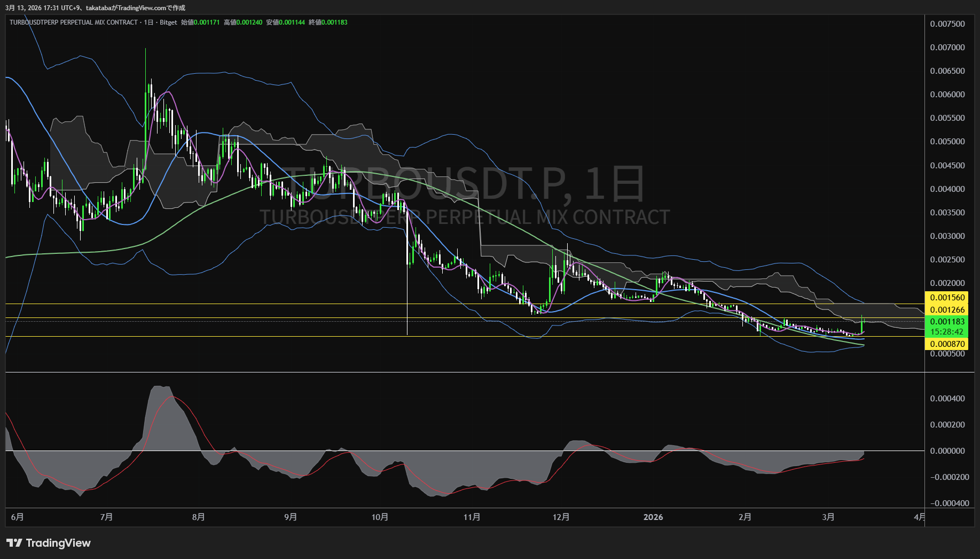Click the yellow 0.001560 price label
This screenshot has width=980, height=559.
[x=947, y=298]
